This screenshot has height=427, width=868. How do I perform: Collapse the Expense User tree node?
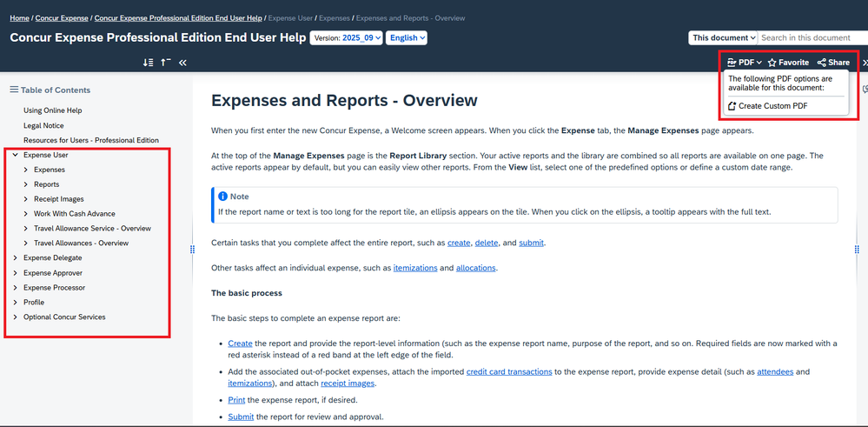point(16,155)
